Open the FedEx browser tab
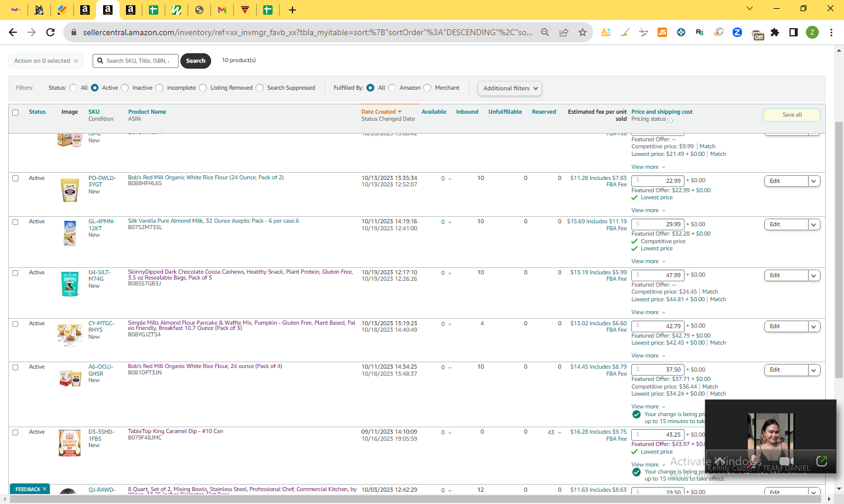The width and height of the screenshot is (844, 504). pyautogui.click(x=16, y=9)
